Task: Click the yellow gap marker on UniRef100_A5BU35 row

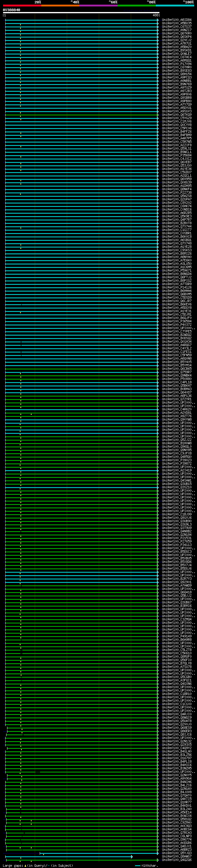Action: pyautogui.click(x=20, y=25)
